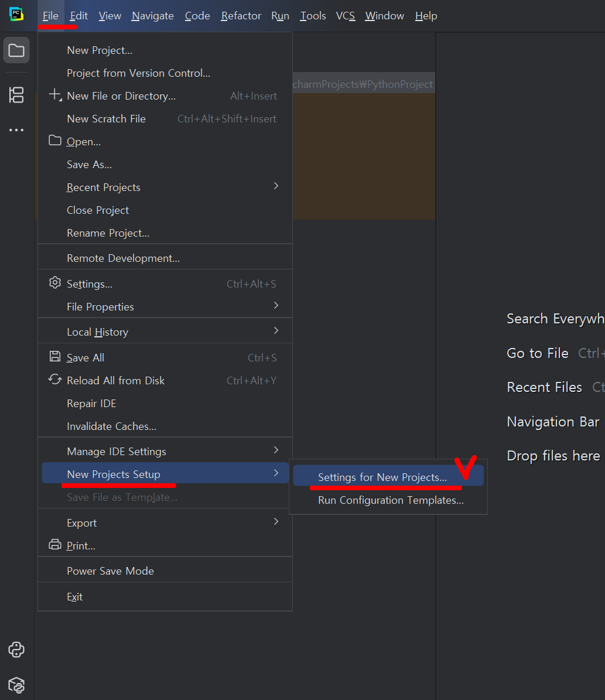Image resolution: width=605 pixels, height=700 pixels.
Task: Open Remote Development...
Action: (x=165, y=258)
